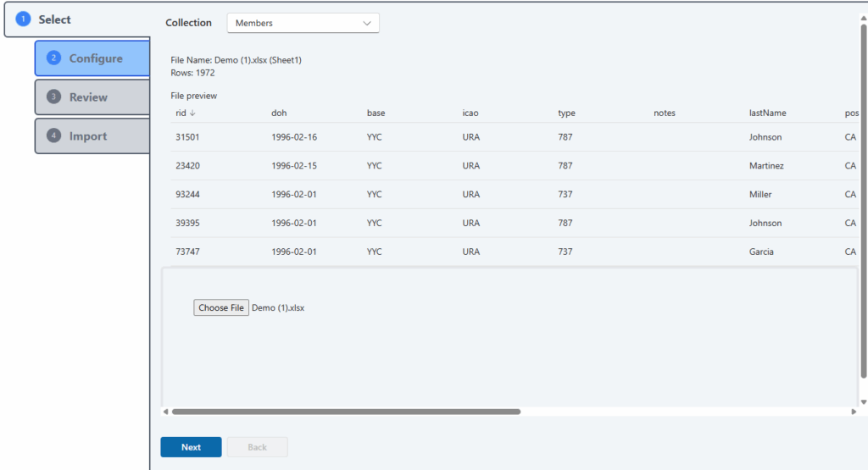Click the type column header
Screen dimensions: 868x470
click(566, 113)
